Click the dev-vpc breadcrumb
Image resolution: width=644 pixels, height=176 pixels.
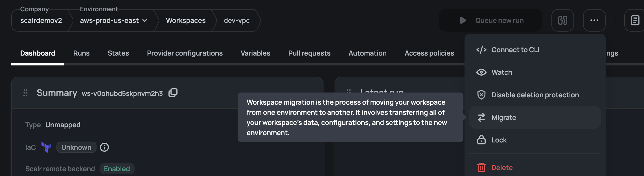(x=237, y=20)
